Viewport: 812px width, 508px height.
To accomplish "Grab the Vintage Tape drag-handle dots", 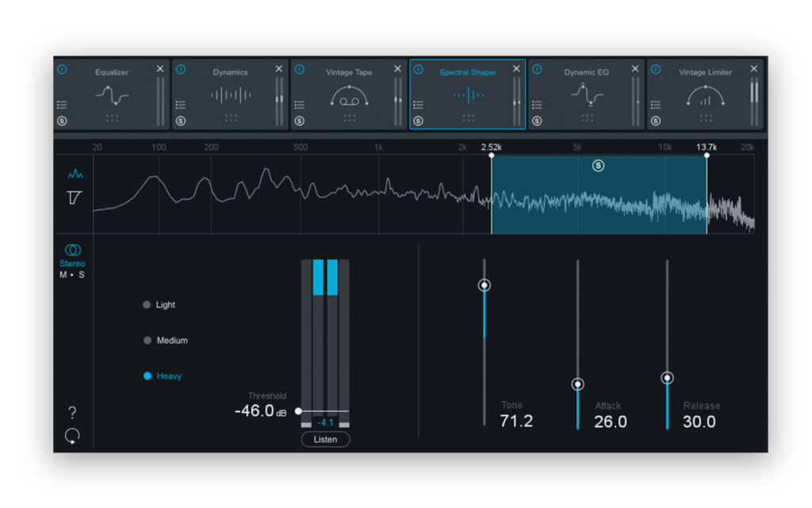I will coord(350,118).
